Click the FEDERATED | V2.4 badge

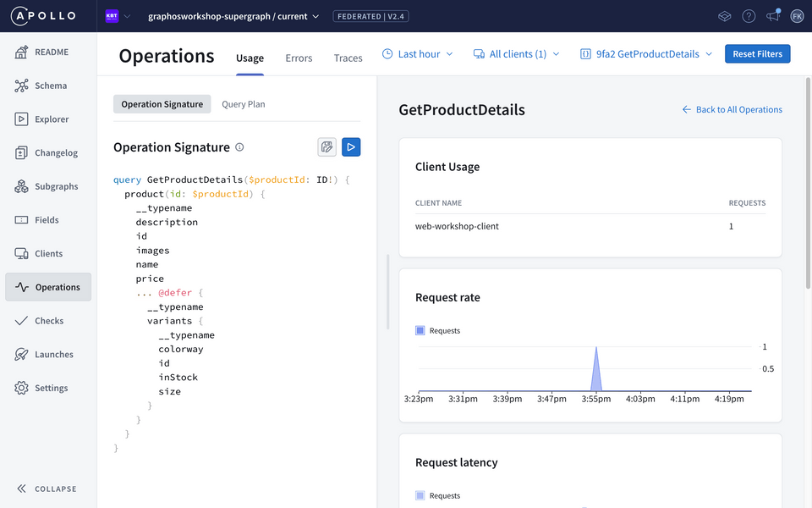(370, 17)
